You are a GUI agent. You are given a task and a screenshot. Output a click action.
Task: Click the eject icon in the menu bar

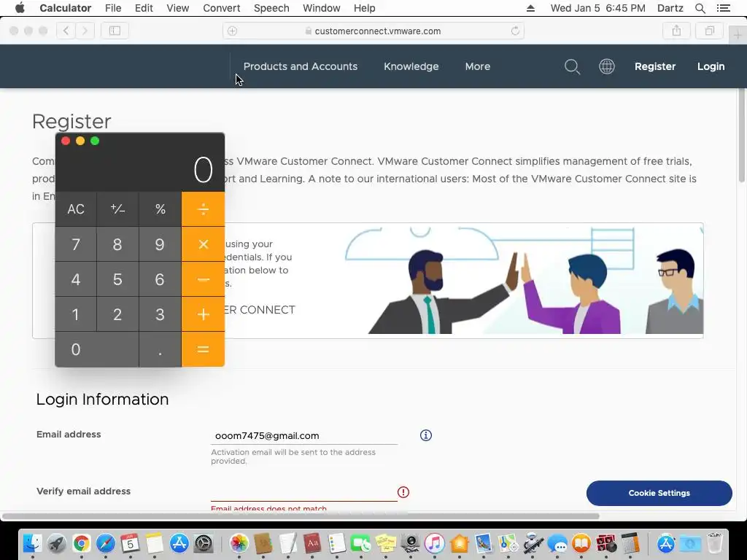[x=530, y=8]
